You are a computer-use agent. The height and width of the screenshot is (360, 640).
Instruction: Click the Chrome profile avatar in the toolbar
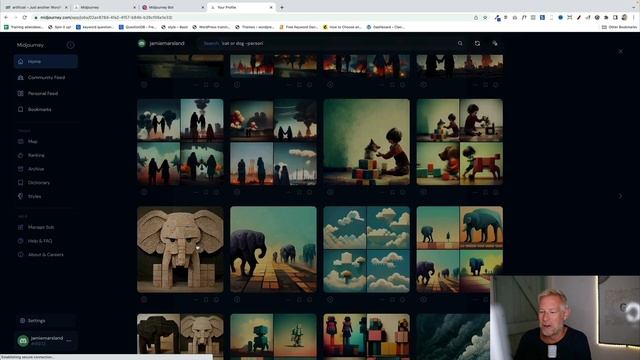[x=624, y=18]
